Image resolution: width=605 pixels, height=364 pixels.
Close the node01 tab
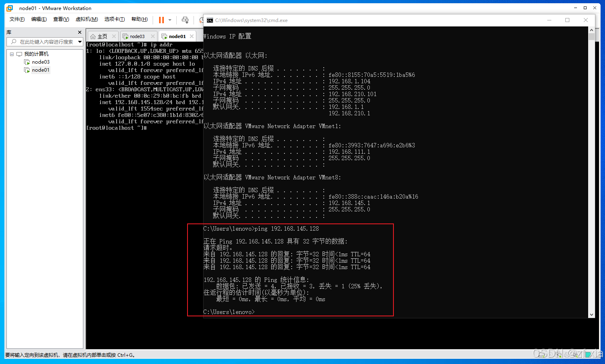(x=192, y=36)
